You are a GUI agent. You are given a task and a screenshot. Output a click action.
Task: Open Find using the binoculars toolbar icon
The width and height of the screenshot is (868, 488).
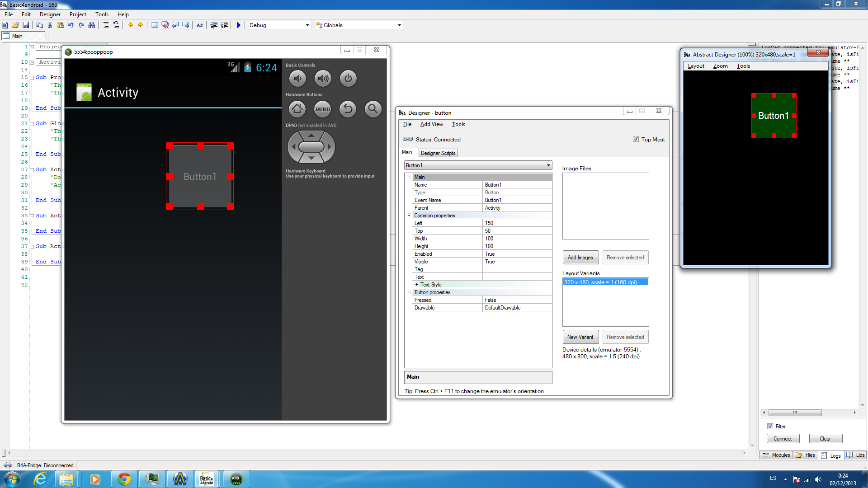(x=92, y=25)
